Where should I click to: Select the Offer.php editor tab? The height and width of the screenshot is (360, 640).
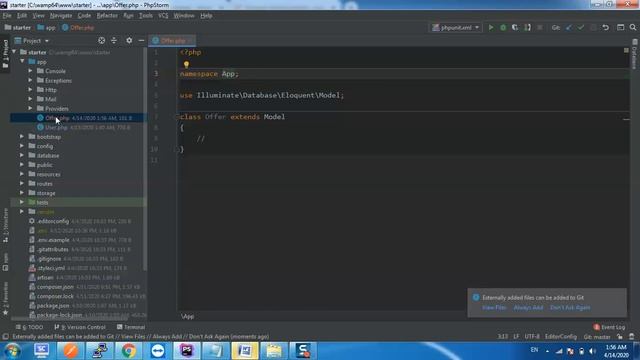[172, 40]
